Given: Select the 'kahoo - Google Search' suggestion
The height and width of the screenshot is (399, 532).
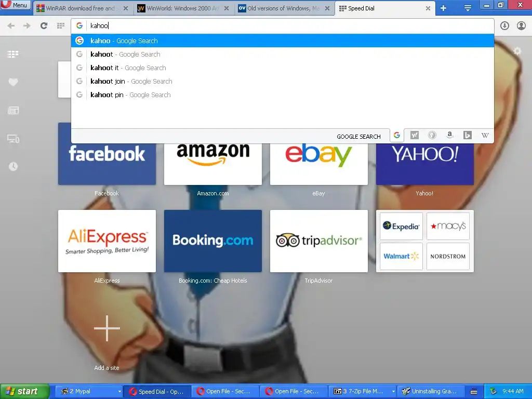Looking at the screenshot, I should (282, 41).
